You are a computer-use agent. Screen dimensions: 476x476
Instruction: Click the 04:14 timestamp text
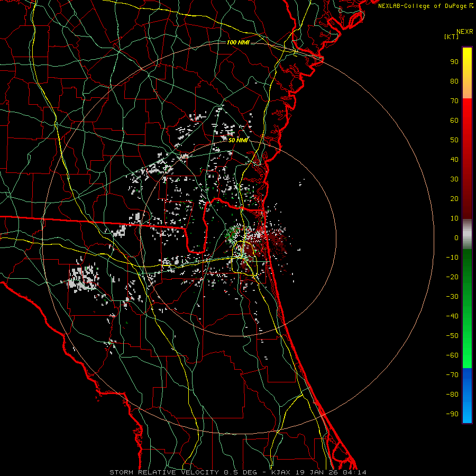click(x=353, y=472)
